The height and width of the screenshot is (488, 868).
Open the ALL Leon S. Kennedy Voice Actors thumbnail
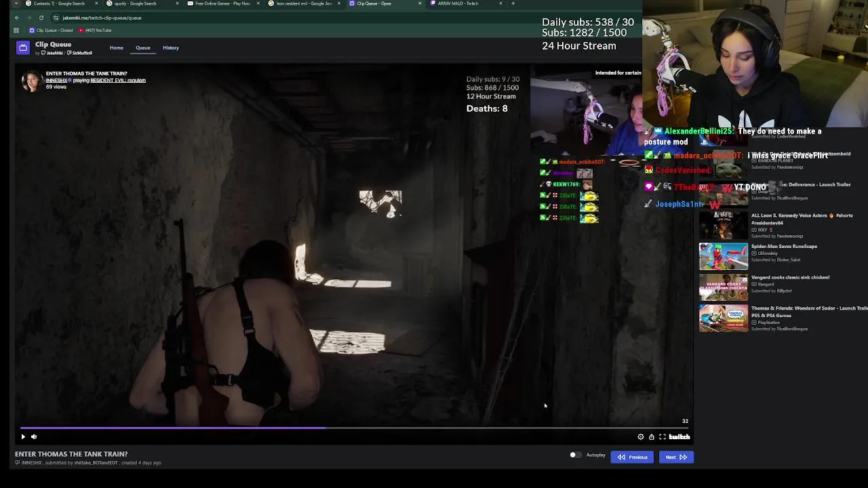724,225
